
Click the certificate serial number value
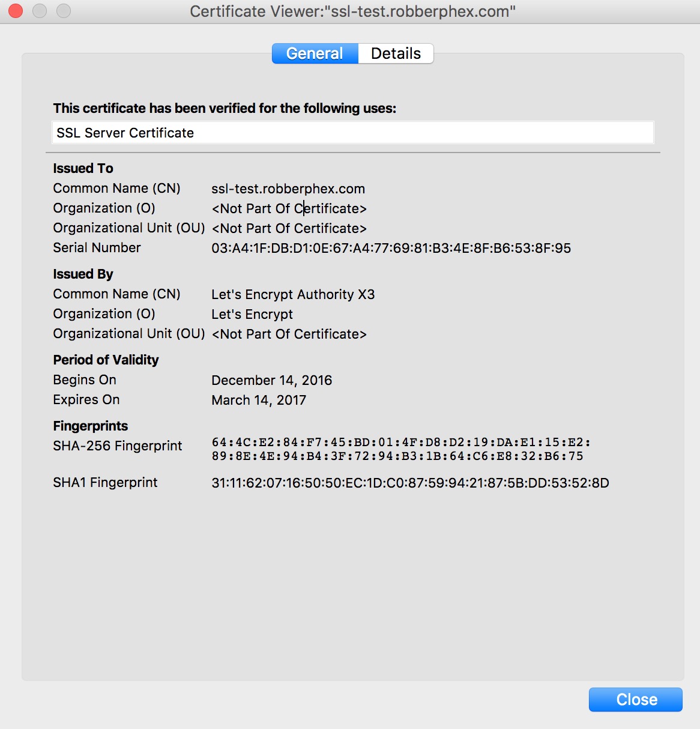pos(391,248)
